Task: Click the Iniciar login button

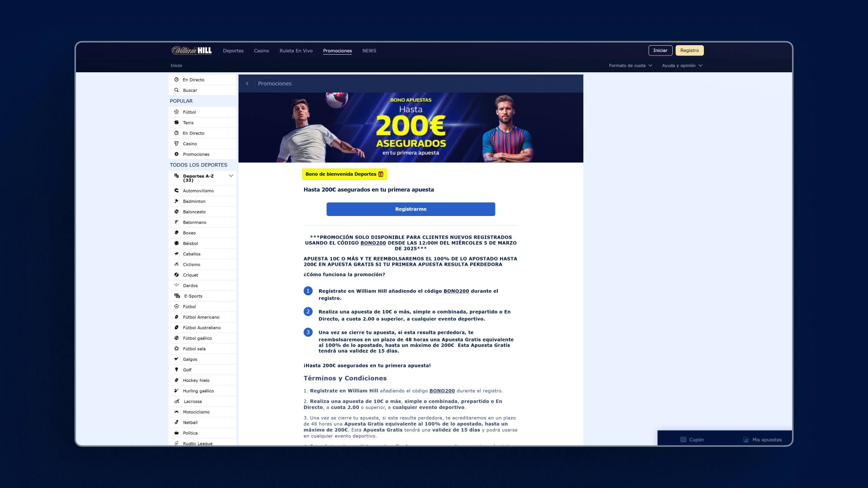Action: tap(660, 51)
